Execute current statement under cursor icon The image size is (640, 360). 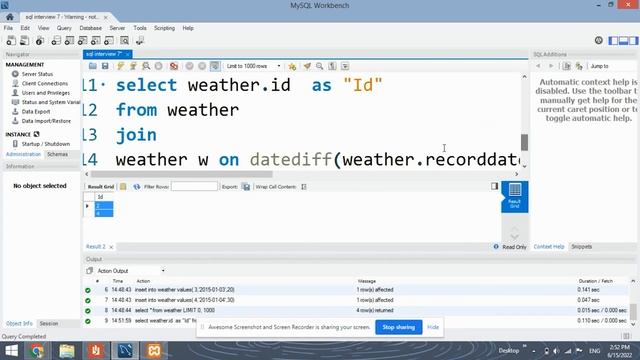click(133, 66)
